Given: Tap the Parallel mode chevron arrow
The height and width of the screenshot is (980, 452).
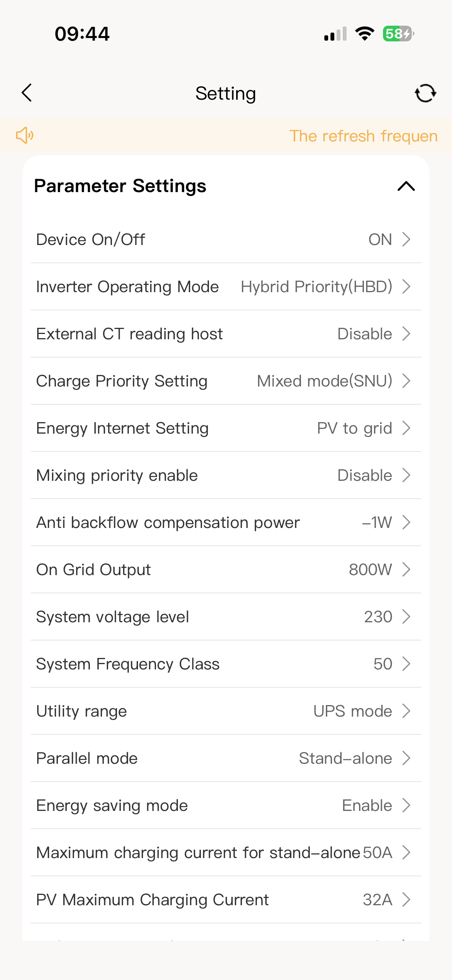Looking at the screenshot, I should (406, 758).
